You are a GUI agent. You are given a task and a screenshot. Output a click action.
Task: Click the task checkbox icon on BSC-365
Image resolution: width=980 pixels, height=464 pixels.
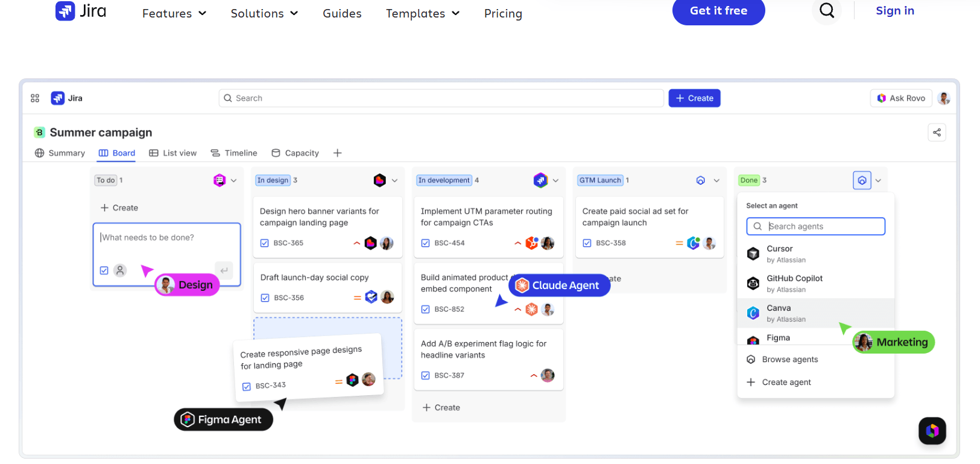264,243
